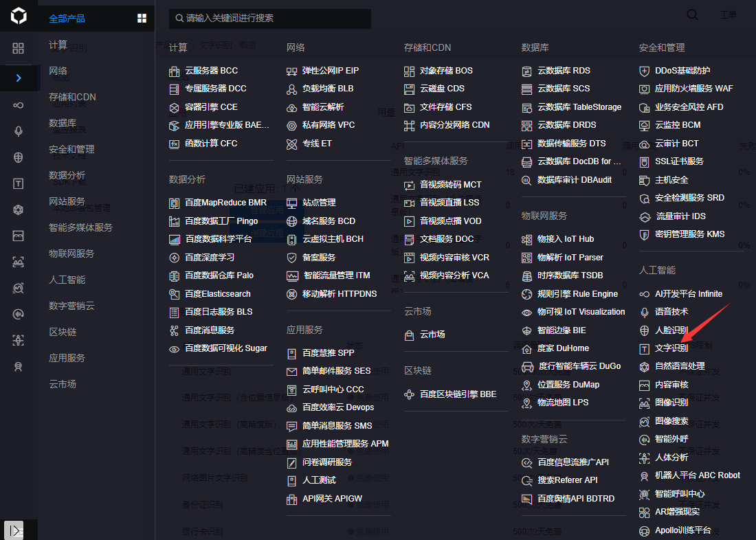Open 云数据库 TableStorage link
The image size is (756, 540).
coord(579,107)
